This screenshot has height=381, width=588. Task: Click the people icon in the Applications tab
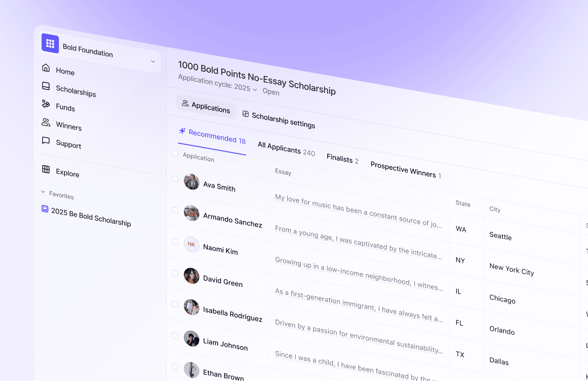click(x=185, y=103)
